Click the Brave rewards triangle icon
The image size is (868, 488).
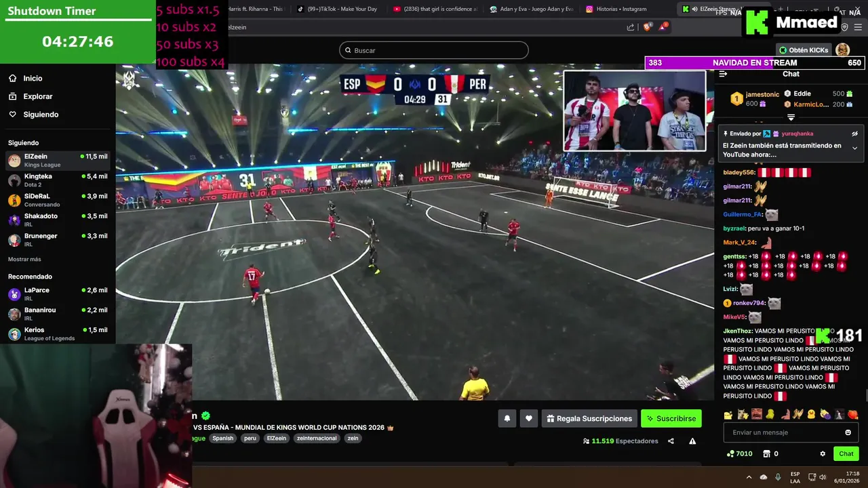tap(664, 27)
